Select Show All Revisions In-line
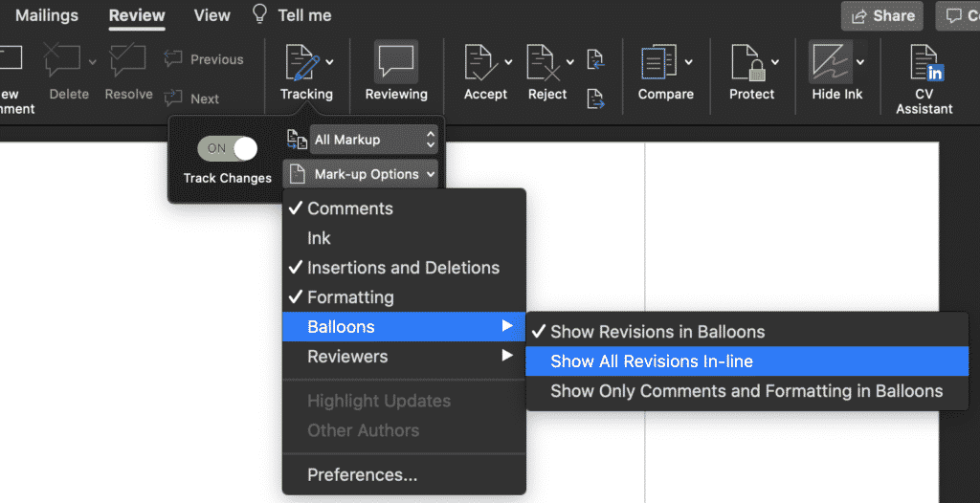This screenshot has height=503, width=980. [746, 361]
